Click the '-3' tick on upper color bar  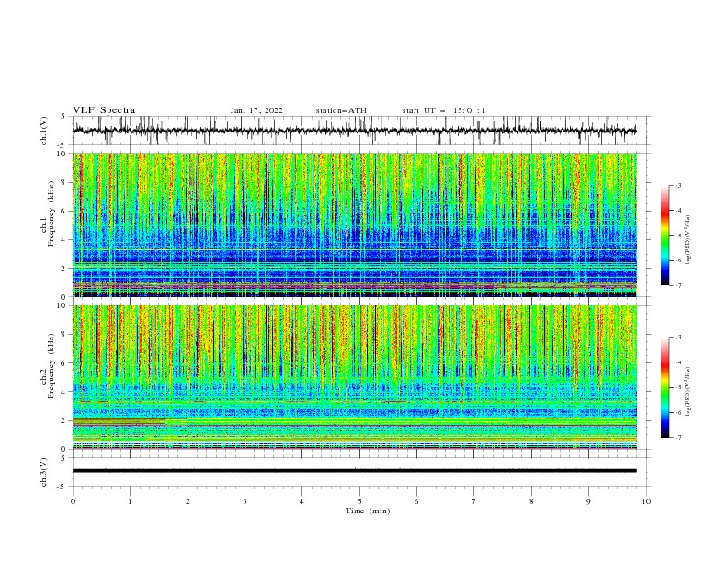pyautogui.click(x=678, y=185)
